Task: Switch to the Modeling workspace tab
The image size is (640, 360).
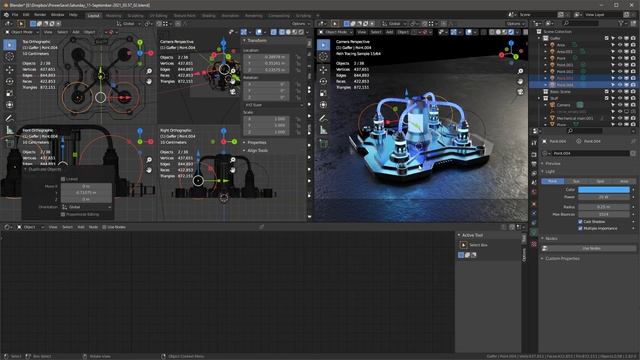Action: point(114,16)
